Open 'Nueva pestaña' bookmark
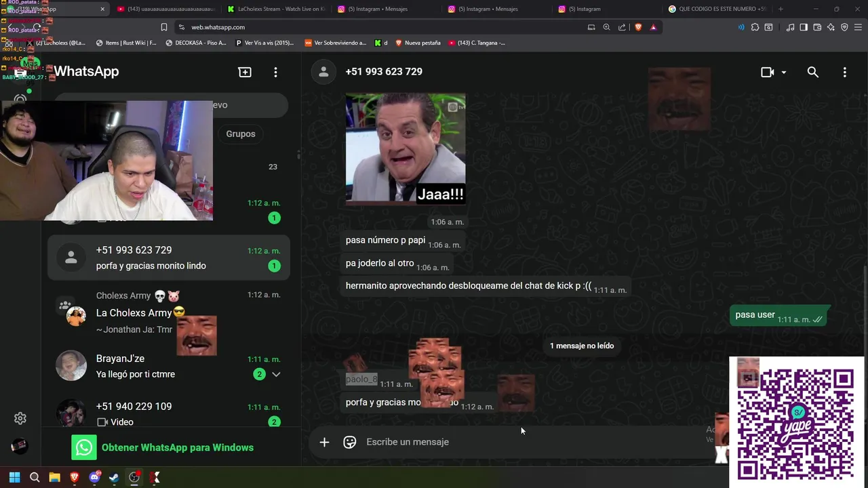Screen dimensions: 868x488 (418, 43)
